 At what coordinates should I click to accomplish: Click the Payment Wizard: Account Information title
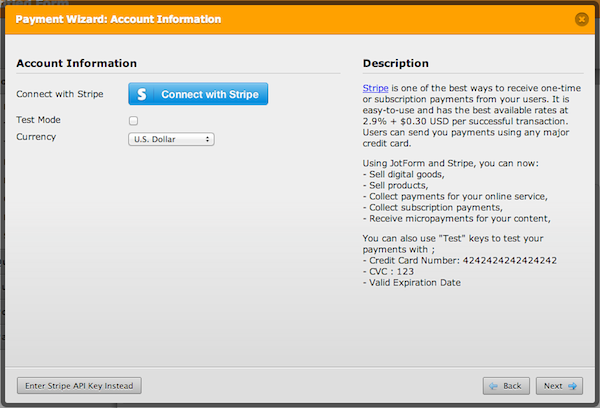point(118,19)
